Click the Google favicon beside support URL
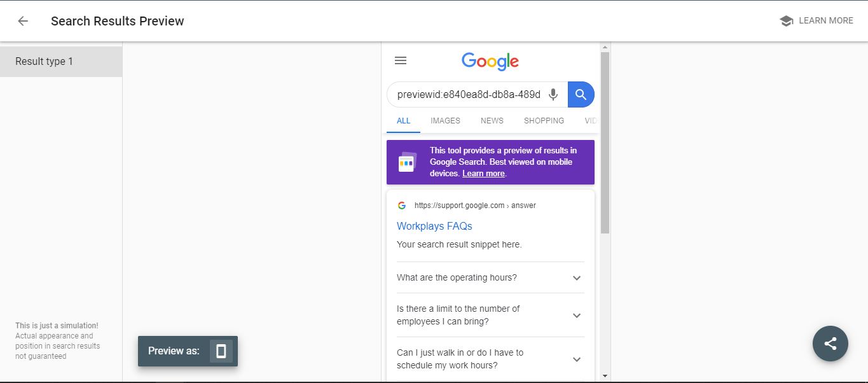The height and width of the screenshot is (383, 868). click(402, 205)
